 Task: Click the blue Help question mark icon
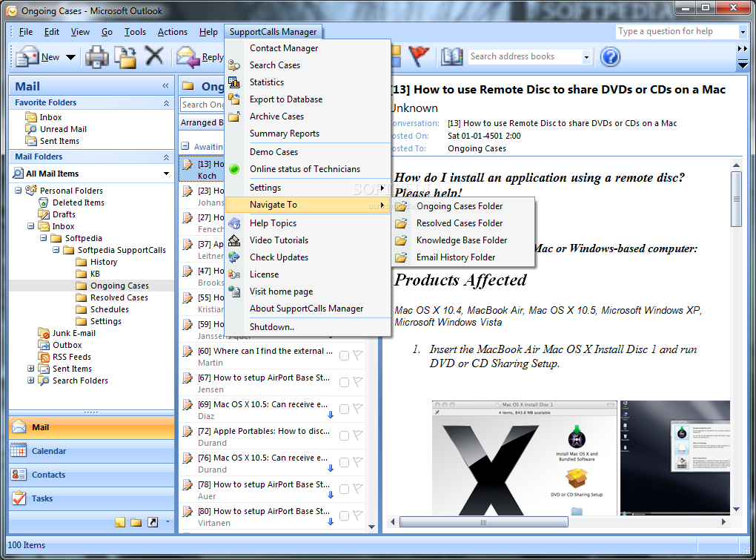(x=610, y=57)
